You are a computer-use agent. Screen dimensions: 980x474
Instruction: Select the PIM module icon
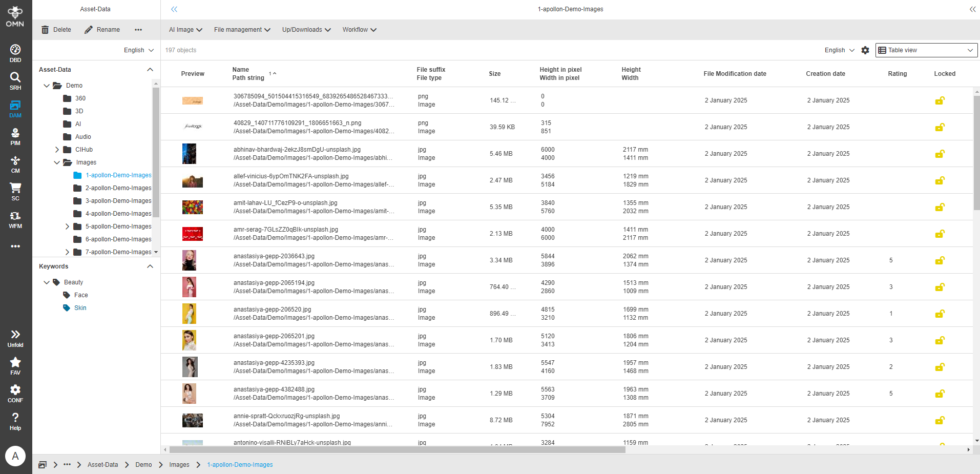click(x=15, y=136)
